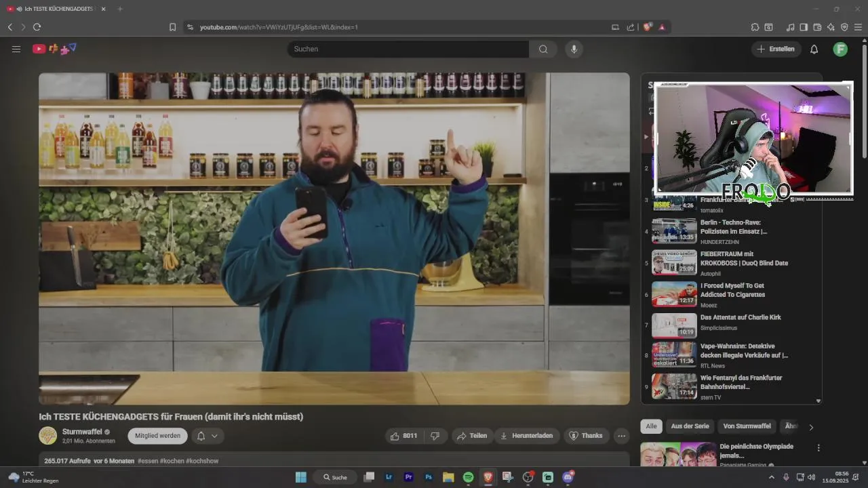Open Brave Leo AI sparkle icon
Screen dimensions: 868x488
[831, 27]
